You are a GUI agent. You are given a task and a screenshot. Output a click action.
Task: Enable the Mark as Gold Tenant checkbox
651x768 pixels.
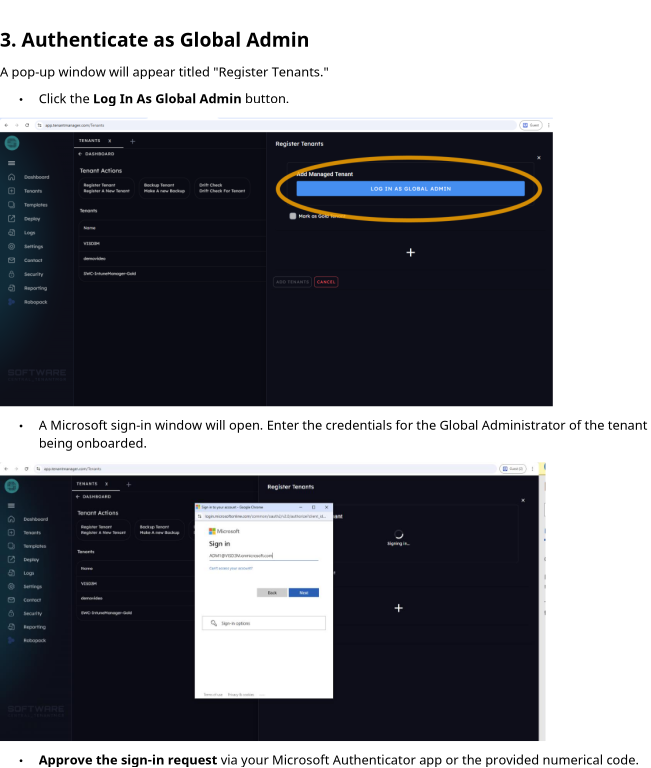(293, 215)
